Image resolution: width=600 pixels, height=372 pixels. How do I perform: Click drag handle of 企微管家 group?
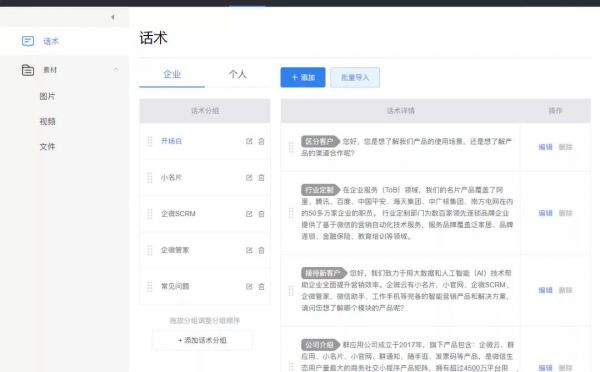tap(150, 250)
